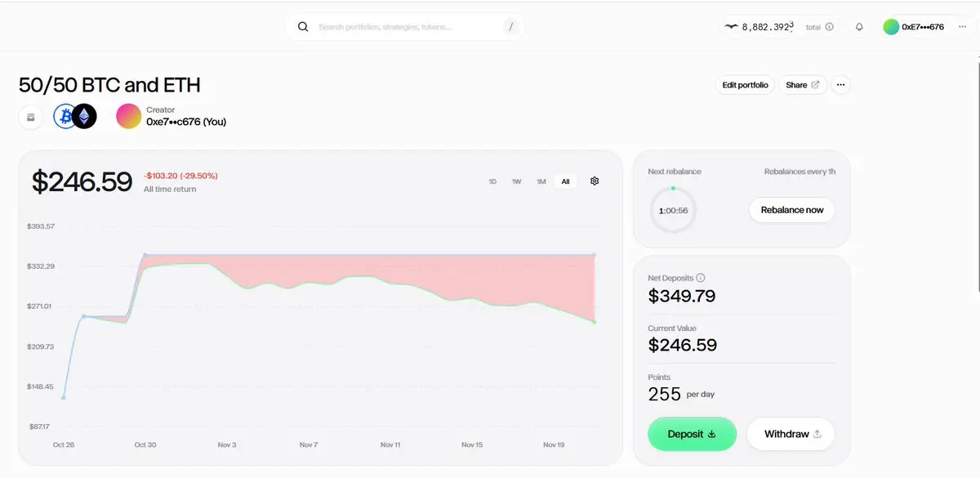
Task: Click the All time return label
Action: pos(170,190)
